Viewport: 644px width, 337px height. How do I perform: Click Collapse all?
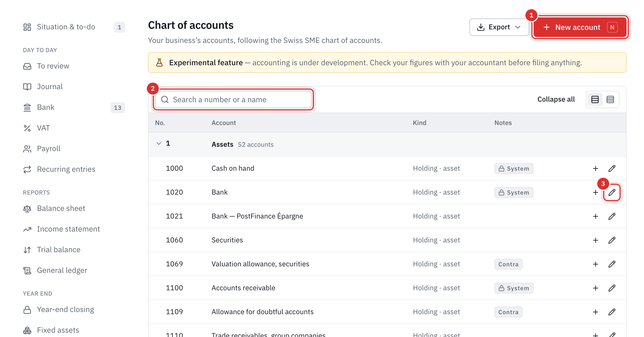556,99
